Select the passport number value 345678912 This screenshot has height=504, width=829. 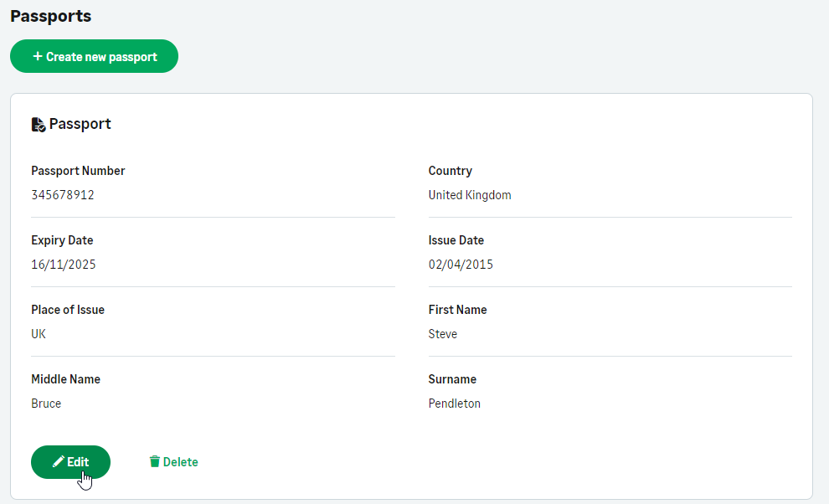point(63,195)
